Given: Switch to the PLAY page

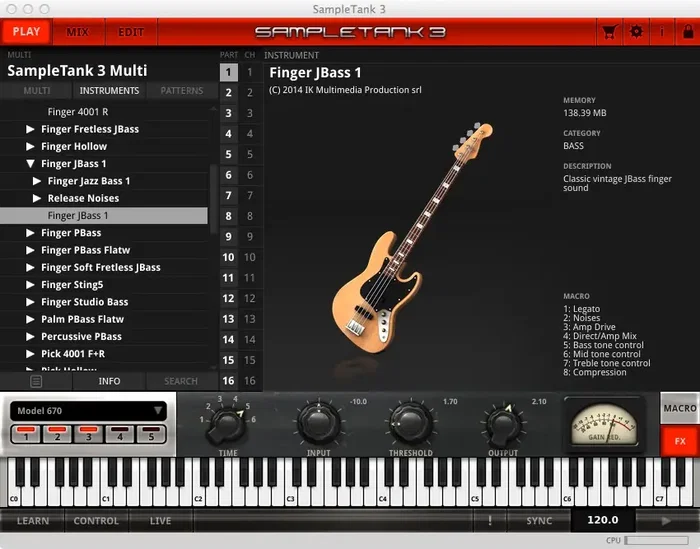Looking at the screenshot, I should (x=26, y=32).
